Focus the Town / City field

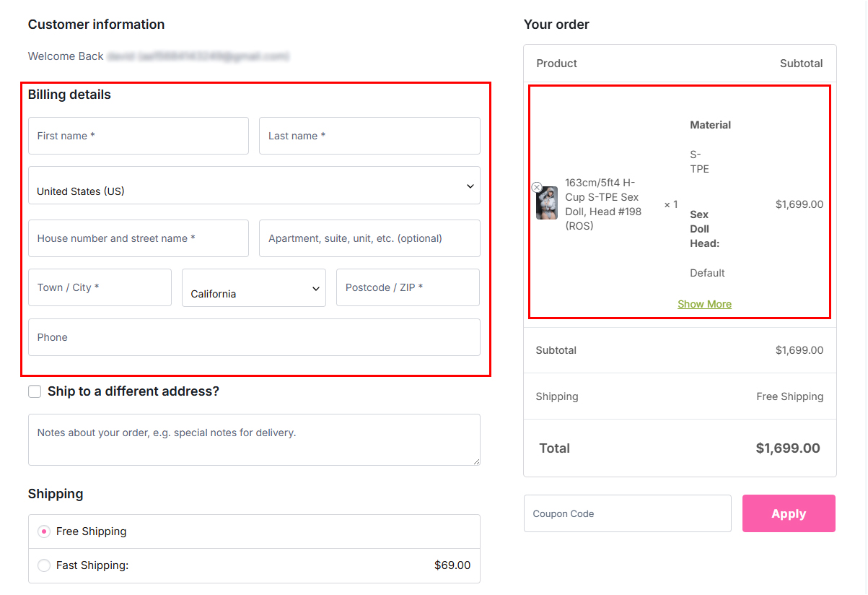point(100,287)
